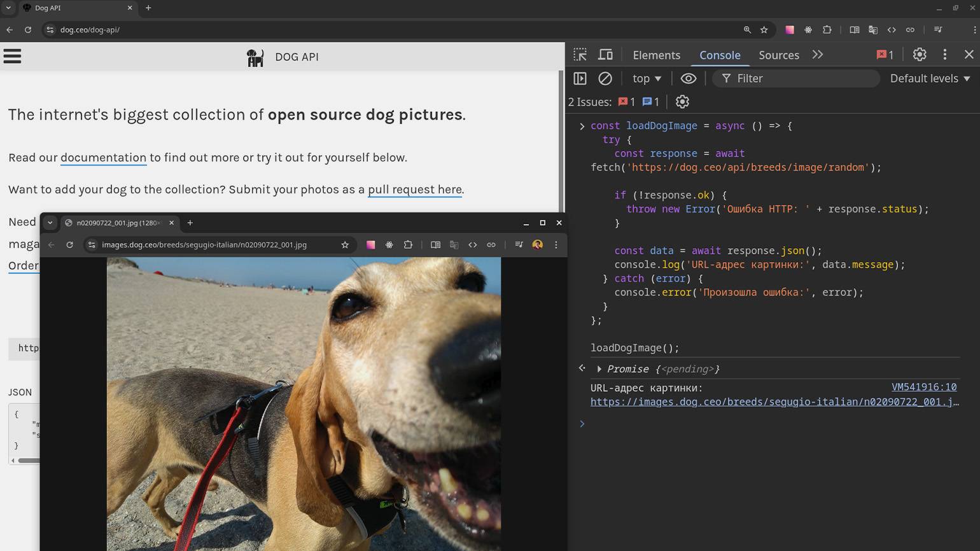Open console issues settings gear
Viewport: 980px width, 551px height.
pyautogui.click(x=682, y=102)
